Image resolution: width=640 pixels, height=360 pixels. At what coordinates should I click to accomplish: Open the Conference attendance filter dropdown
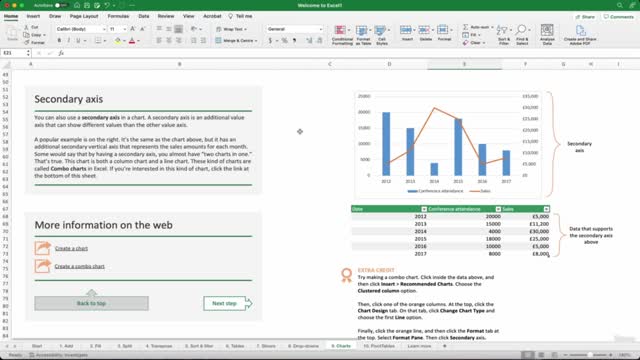498,209
